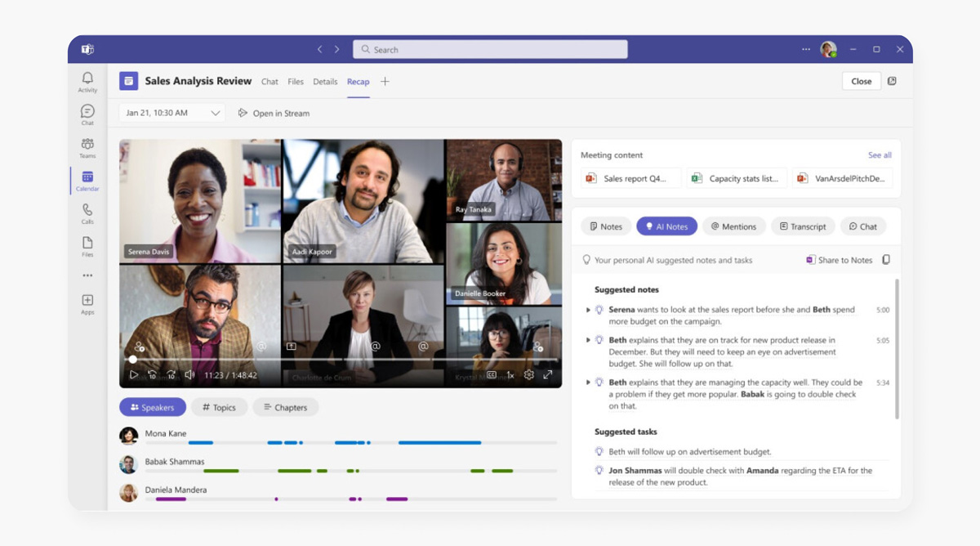Enter fullscreen video mode

click(548, 375)
